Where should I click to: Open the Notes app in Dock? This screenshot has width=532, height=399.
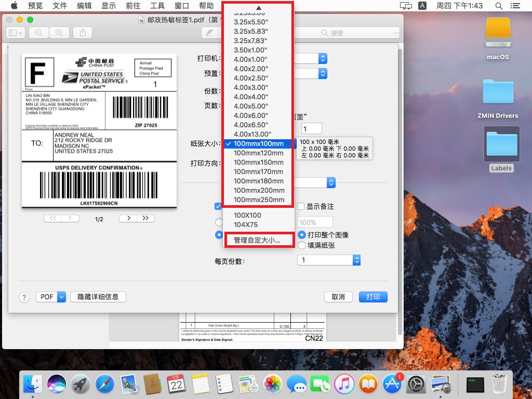point(201,384)
